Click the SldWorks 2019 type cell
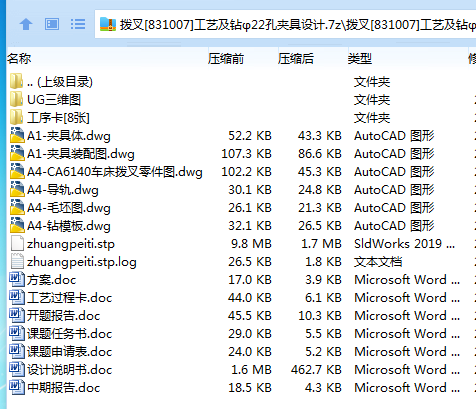476x409 pixels. coord(404,244)
